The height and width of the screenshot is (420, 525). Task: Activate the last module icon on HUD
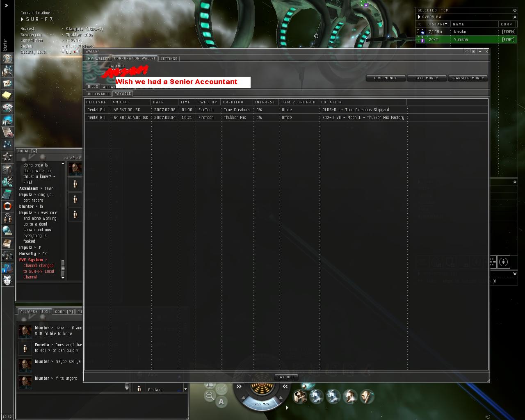pyautogui.click(x=367, y=397)
